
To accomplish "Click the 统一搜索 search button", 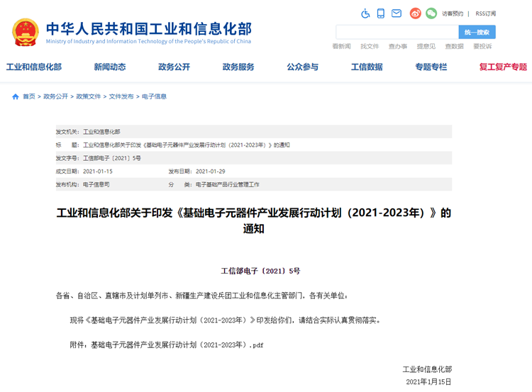I will click(477, 32).
